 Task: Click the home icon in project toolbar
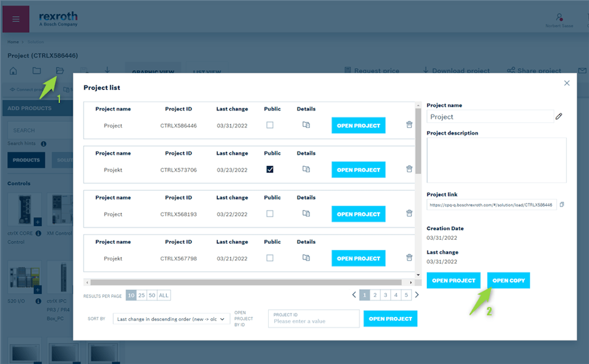point(13,71)
